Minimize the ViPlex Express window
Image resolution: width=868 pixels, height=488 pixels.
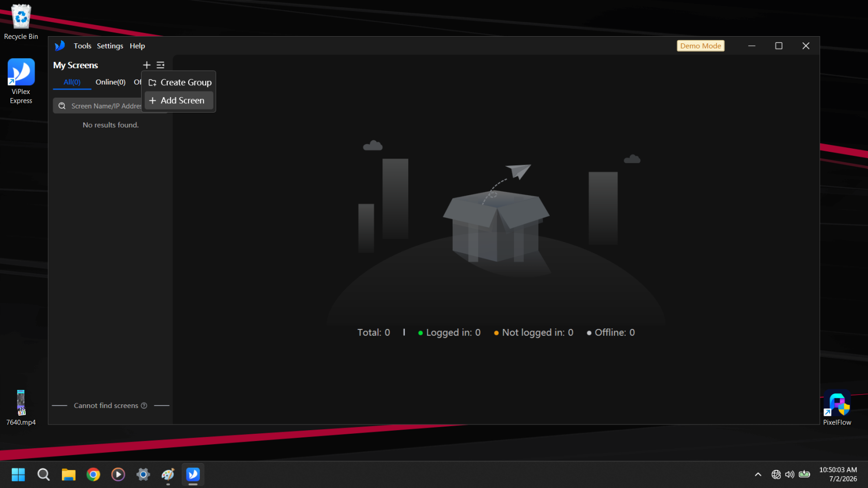pyautogui.click(x=752, y=46)
